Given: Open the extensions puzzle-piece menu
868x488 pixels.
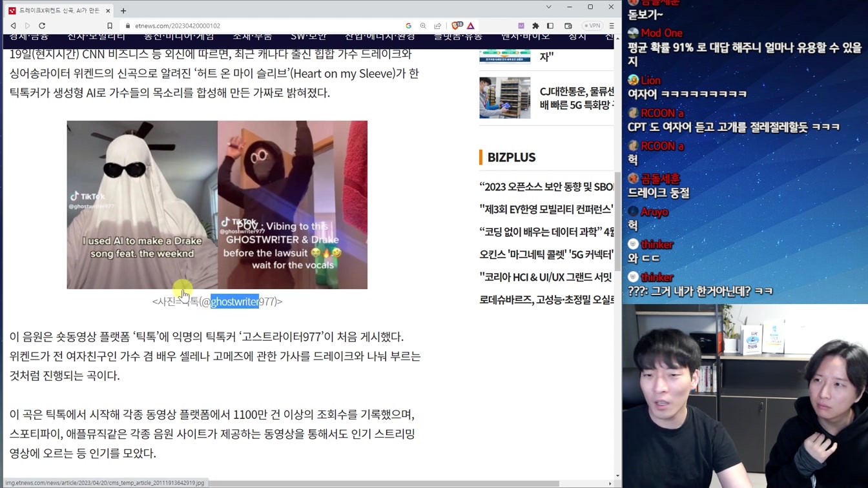Looking at the screenshot, I should tap(535, 26).
